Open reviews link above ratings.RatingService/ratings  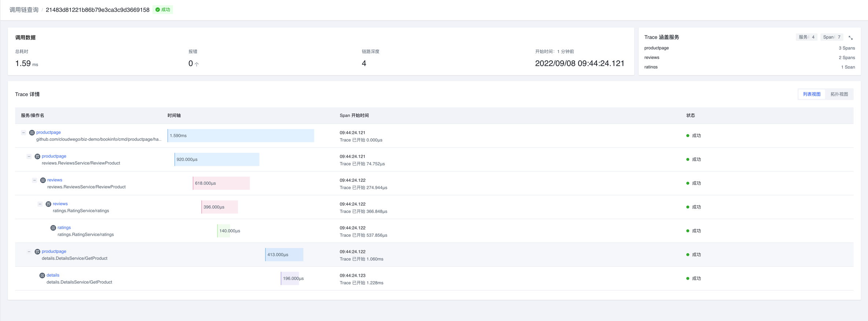(x=60, y=204)
